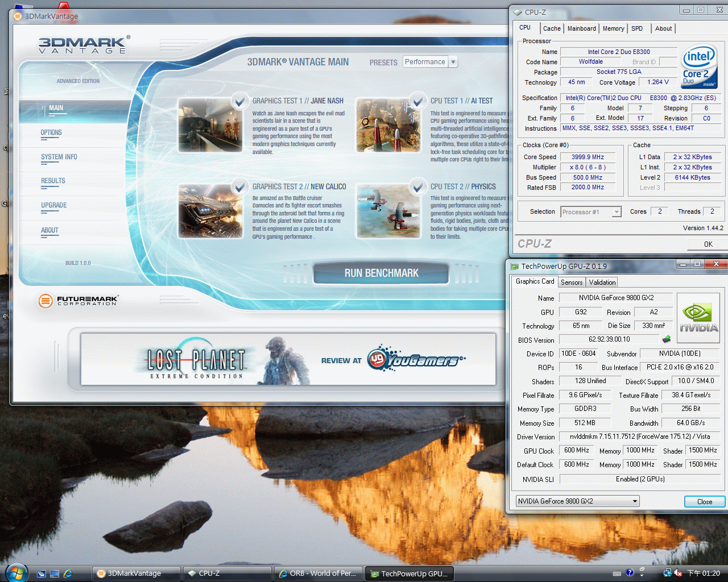Click BIOS Version field 62.92.39.00.10
Screen dimensions: 728x582
(609, 339)
